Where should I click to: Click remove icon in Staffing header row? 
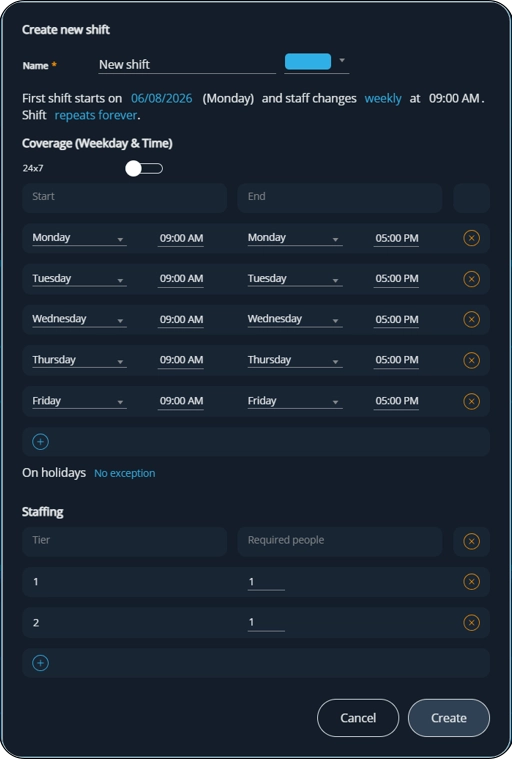pos(471,541)
